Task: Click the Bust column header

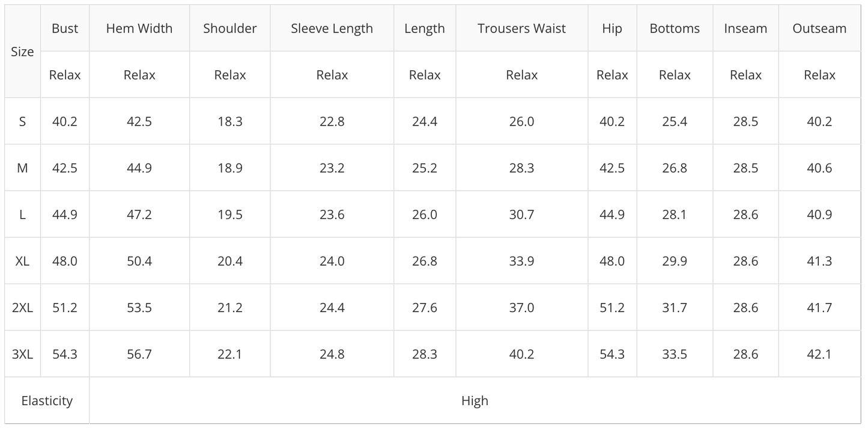Action: coord(65,28)
